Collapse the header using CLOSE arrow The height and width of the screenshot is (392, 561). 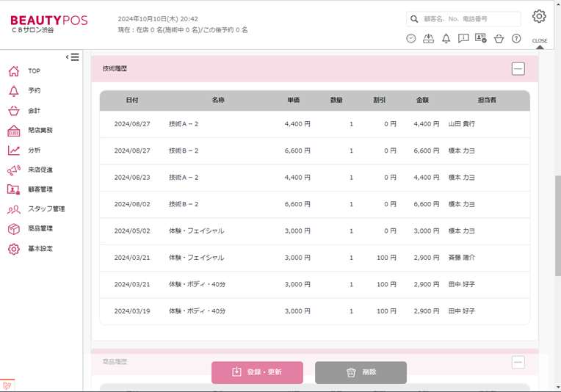(x=540, y=44)
